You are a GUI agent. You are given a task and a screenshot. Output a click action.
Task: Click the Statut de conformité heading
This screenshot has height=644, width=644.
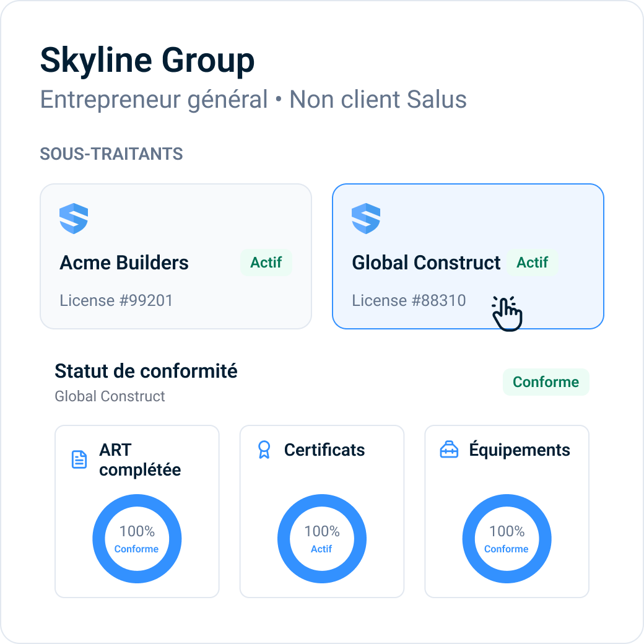[x=146, y=372]
